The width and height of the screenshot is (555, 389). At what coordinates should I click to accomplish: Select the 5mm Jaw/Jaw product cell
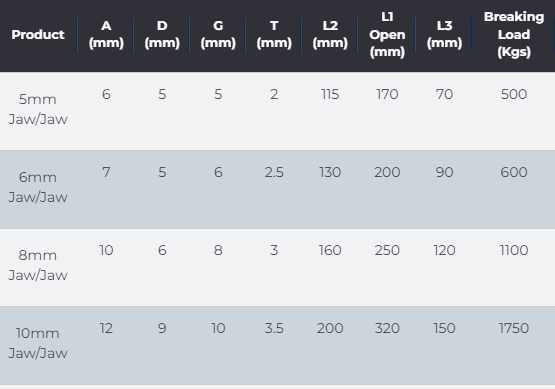38,109
